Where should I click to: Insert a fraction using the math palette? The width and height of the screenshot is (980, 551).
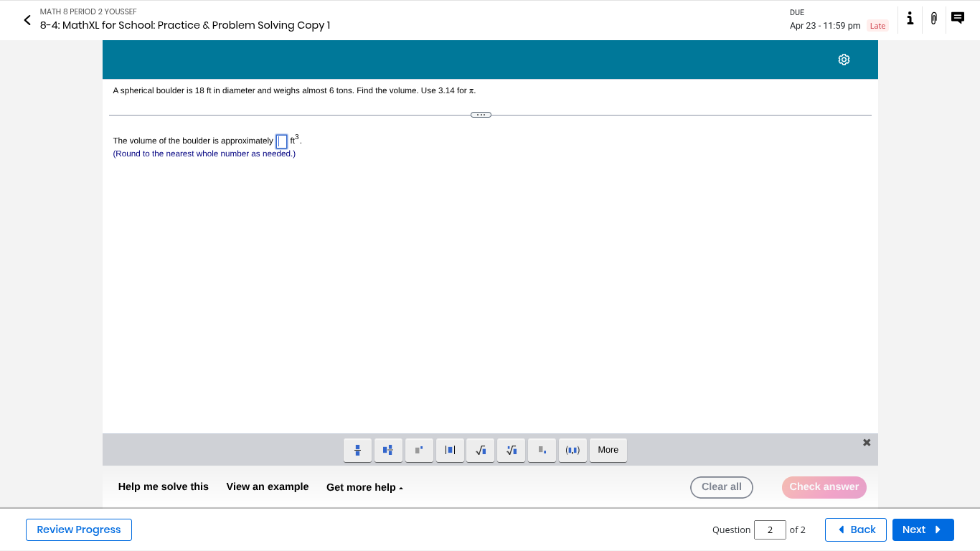point(357,450)
